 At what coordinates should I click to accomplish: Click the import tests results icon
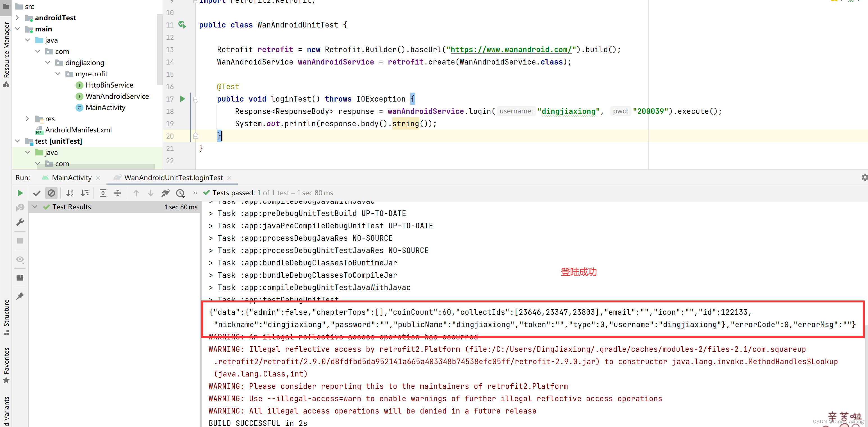[x=165, y=193]
